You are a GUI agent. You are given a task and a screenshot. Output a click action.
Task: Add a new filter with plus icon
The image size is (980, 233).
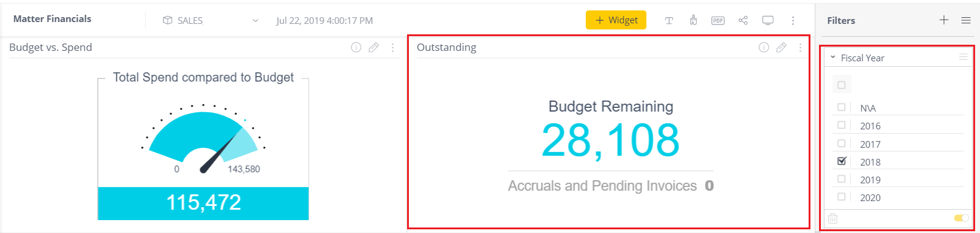[944, 20]
